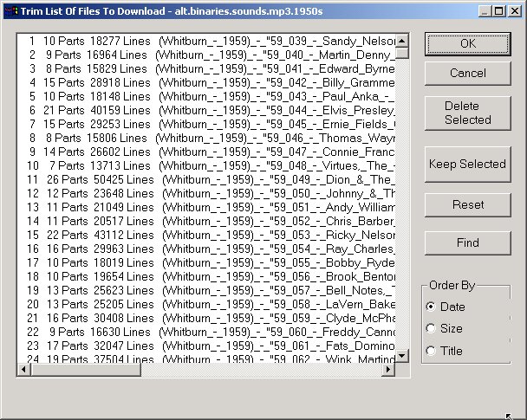
Task: Select row 17 59_055 Bobby_Rydell
Action: point(206,262)
